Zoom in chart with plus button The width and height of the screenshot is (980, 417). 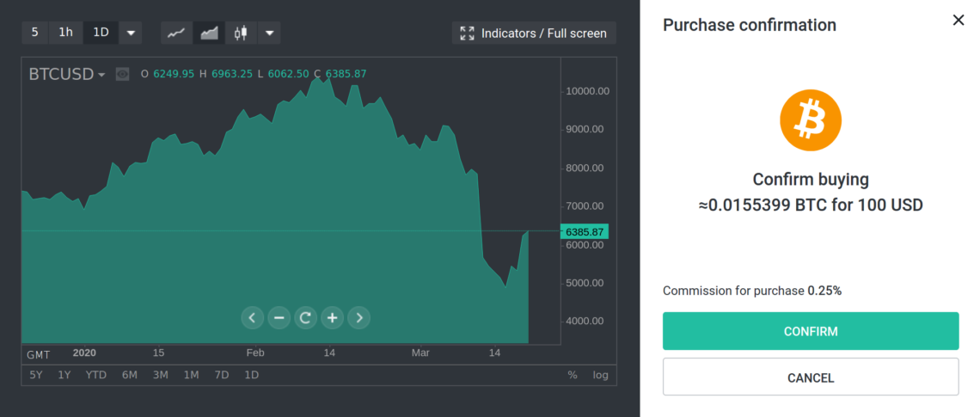(332, 318)
